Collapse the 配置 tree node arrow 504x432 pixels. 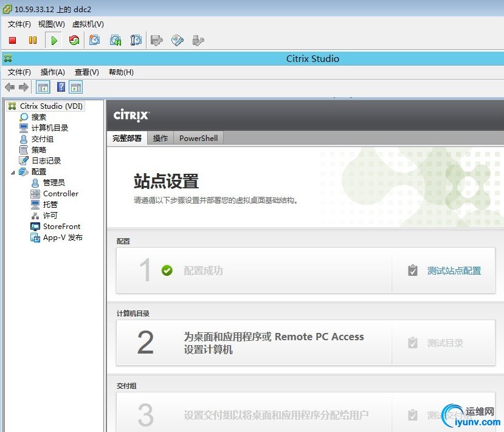(x=13, y=173)
